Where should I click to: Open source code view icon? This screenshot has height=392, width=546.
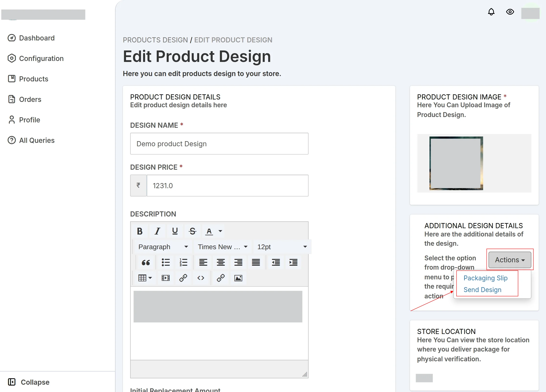[201, 278]
